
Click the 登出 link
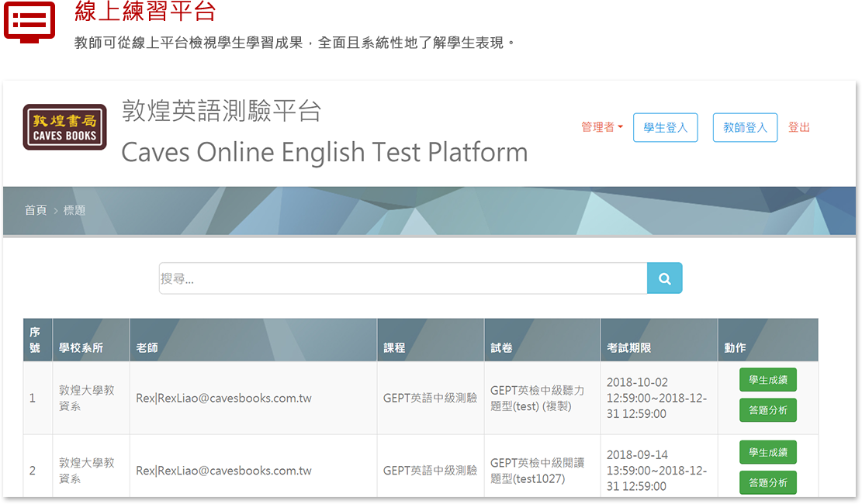(x=799, y=127)
